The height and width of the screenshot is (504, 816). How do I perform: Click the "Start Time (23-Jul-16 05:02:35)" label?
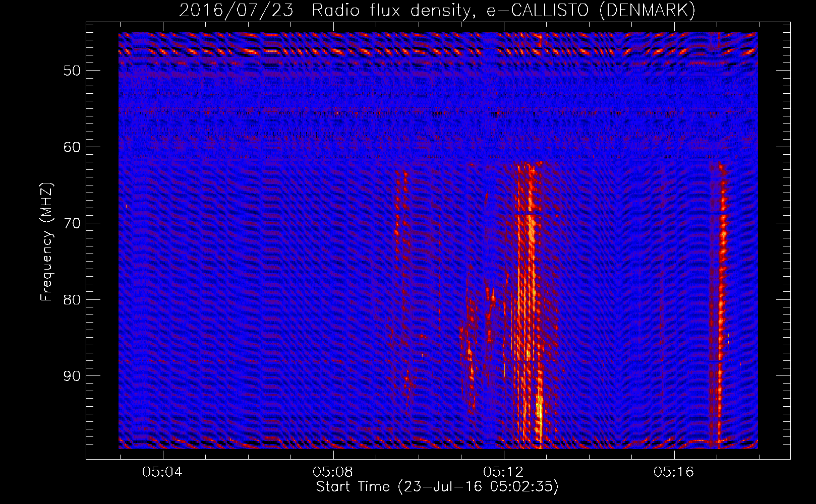(x=437, y=487)
